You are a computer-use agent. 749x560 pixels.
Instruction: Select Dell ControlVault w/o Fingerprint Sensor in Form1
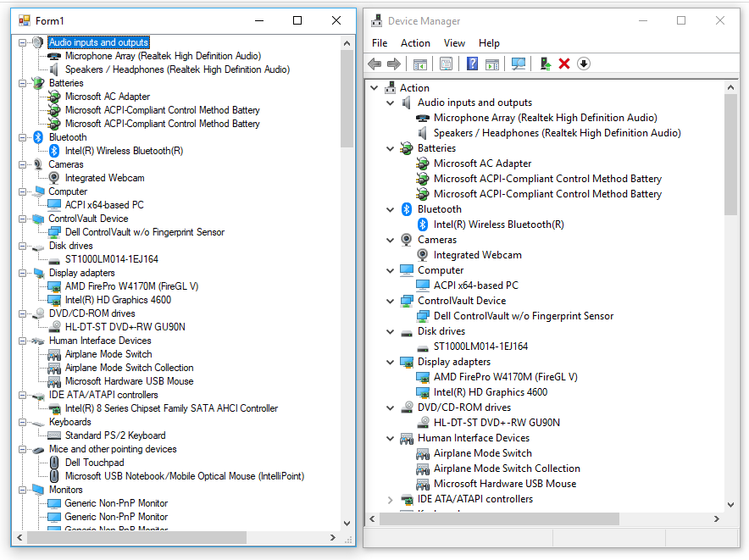coord(145,232)
